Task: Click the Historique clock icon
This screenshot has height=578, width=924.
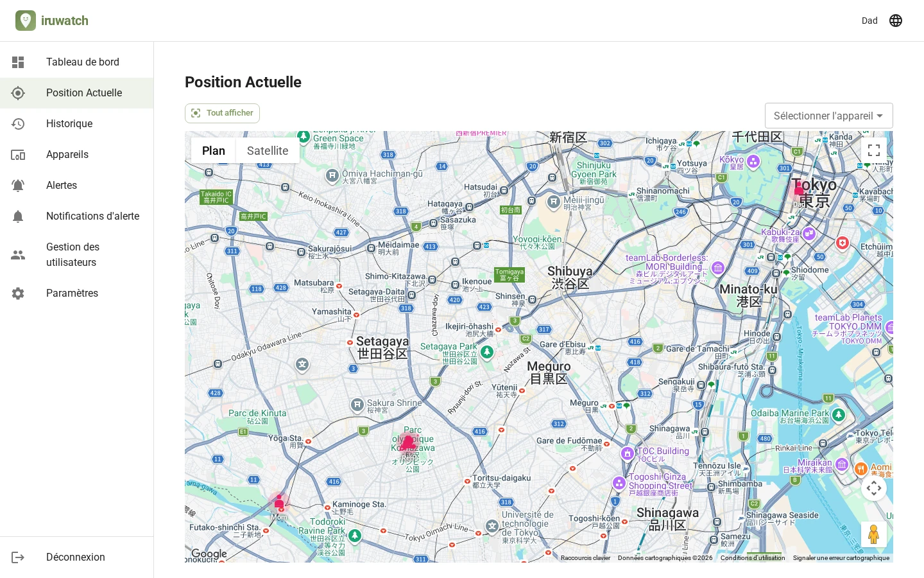Action: [x=18, y=124]
